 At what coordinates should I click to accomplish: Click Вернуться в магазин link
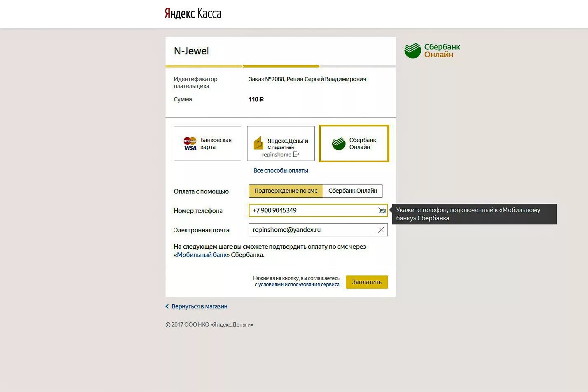(x=199, y=306)
